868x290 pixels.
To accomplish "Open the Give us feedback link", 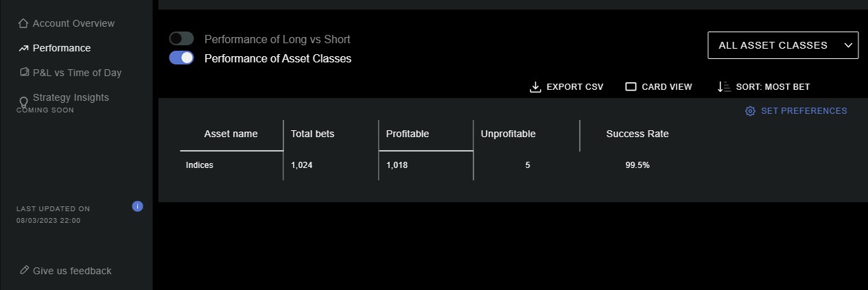I will pos(72,271).
